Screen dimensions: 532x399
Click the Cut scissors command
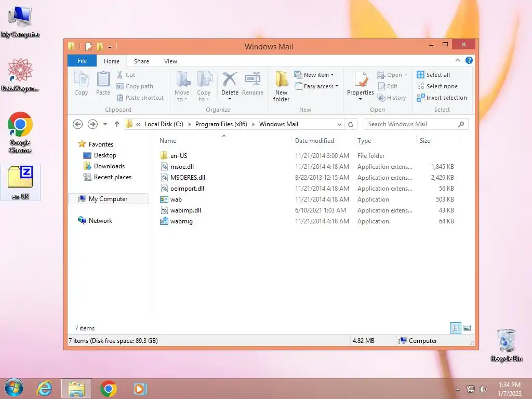pos(126,75)
